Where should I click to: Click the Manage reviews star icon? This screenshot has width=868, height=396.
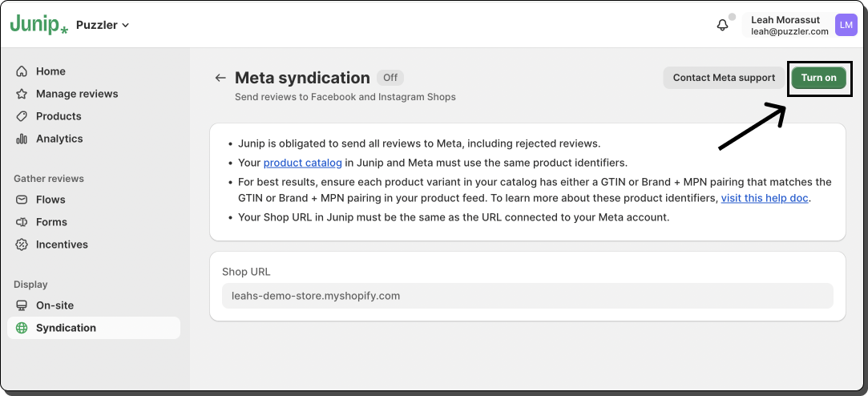[22, 94]
